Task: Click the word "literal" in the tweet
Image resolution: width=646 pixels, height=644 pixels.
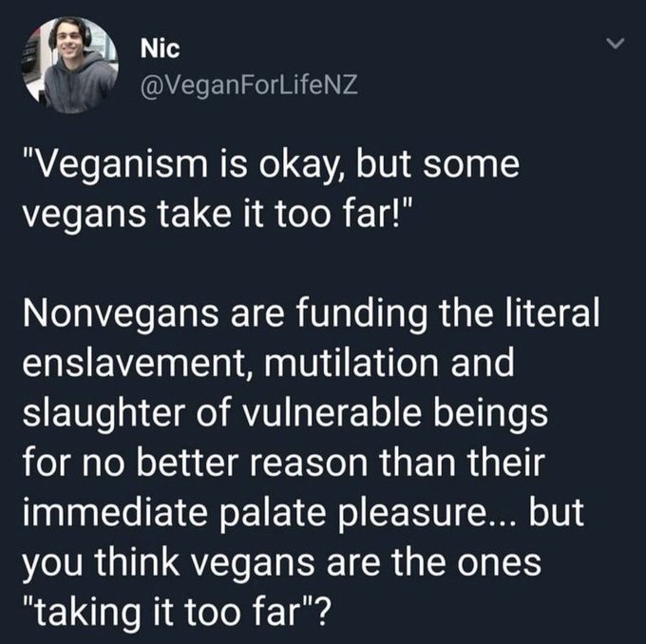Action: point(553,315)
